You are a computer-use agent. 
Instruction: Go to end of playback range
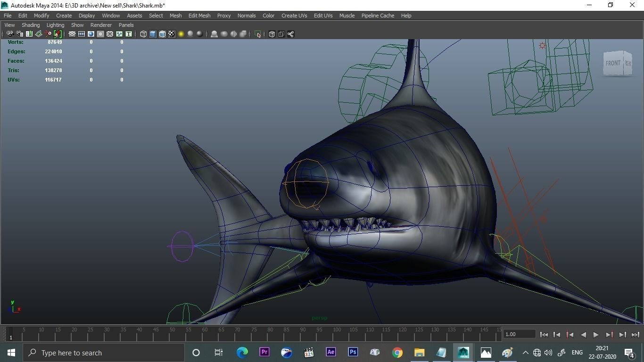click(x=635, y=335)
